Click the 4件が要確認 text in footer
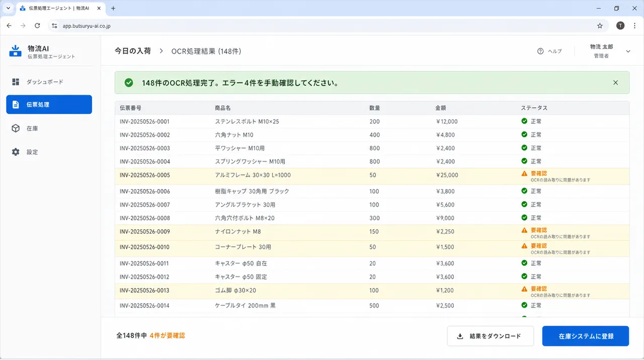The height and width of the screenshot is (360, 644). [x=167, y=335]
